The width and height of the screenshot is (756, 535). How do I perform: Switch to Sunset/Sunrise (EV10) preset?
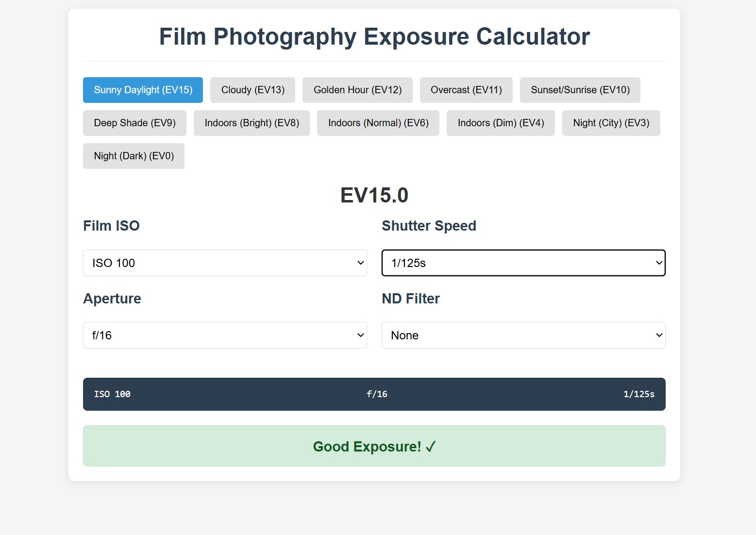tap(580, 90)
